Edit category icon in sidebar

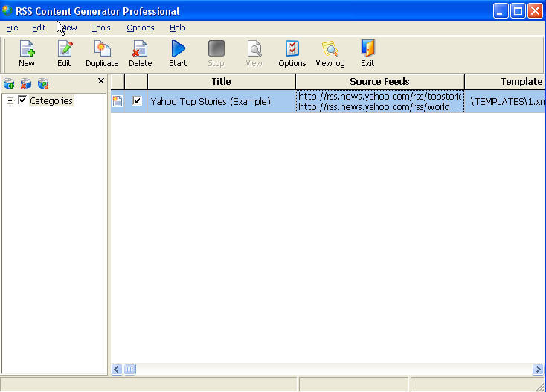43,83
